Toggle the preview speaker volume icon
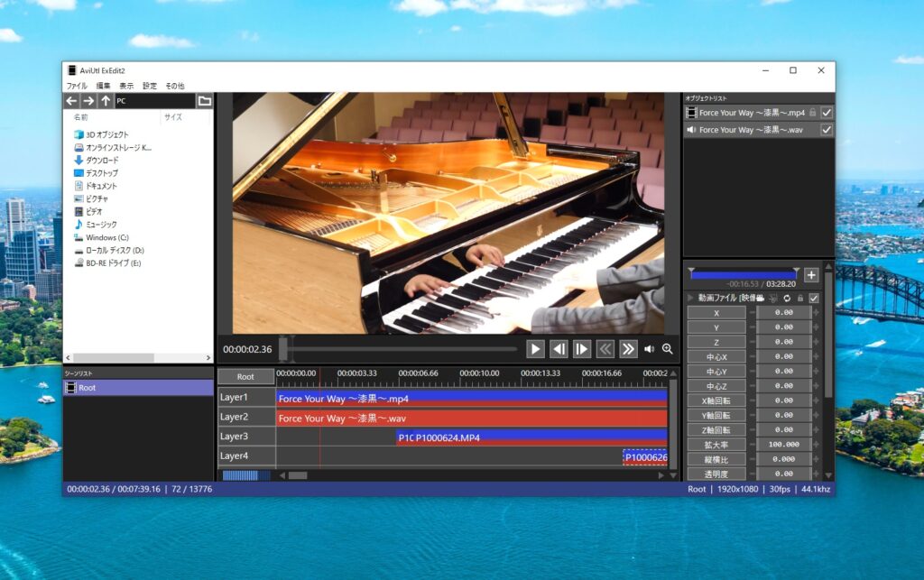 point(650,349)
